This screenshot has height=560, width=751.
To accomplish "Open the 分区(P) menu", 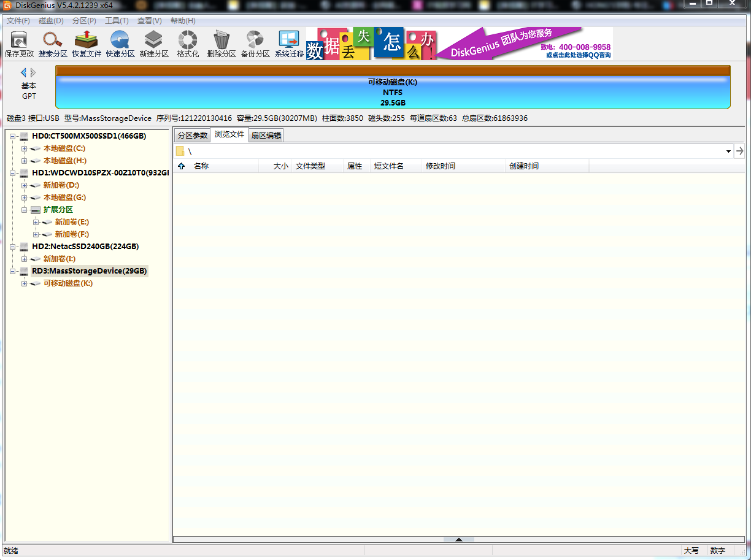I will [x=84, y=21].
